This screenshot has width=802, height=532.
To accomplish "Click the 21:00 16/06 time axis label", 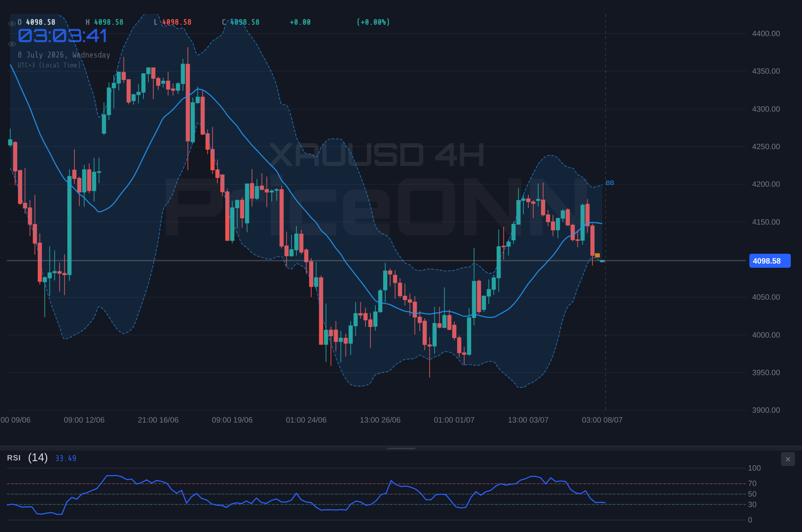I will pyautogui.click(x=158, y=420).
